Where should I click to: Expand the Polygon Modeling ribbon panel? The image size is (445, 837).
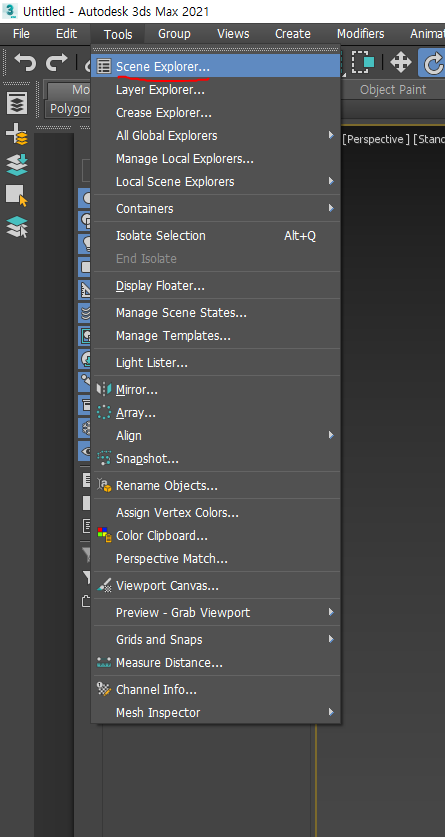click(67, 109)
